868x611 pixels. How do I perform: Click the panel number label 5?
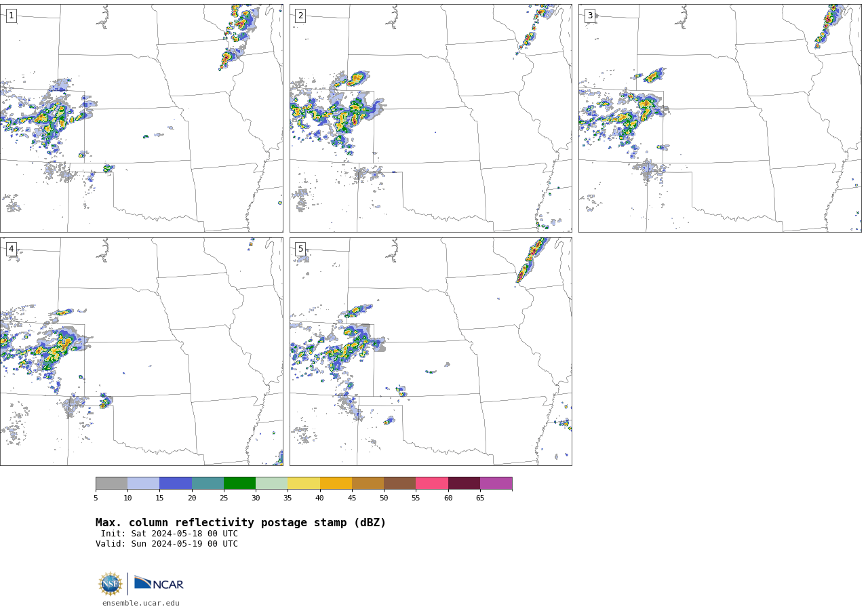300,249
